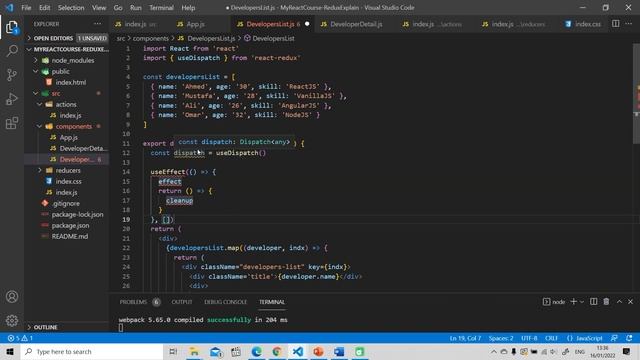The image size is (640, 360).
Task: Split the terminal panel
Action: (x=593, y=302)
